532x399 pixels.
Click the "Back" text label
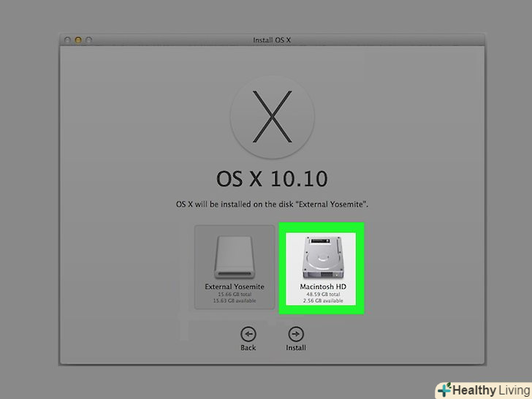tap(248, 348)
